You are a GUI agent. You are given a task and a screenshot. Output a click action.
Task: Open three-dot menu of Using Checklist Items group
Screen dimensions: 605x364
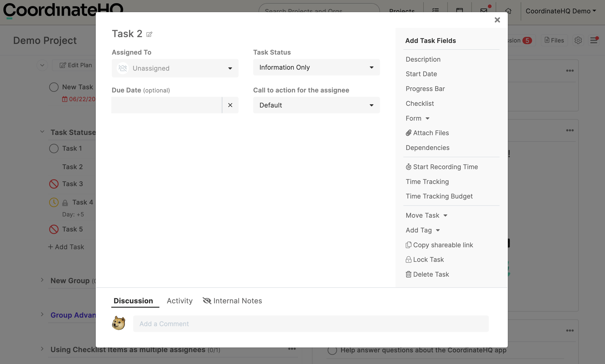tap(292, 349)
